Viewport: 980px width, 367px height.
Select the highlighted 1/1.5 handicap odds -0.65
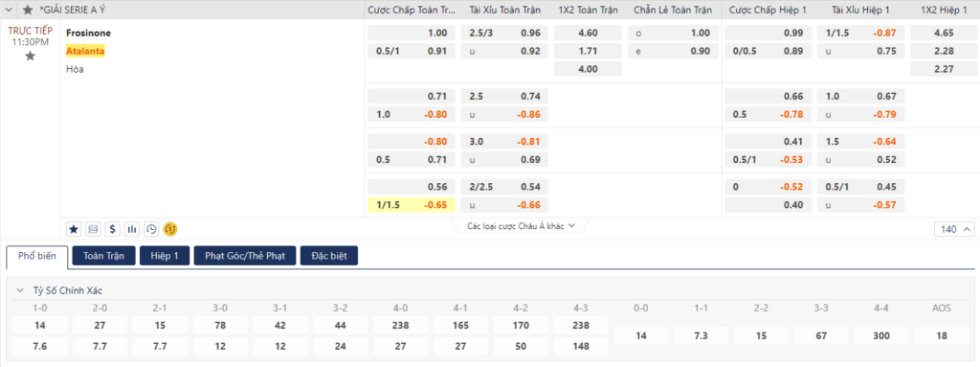[x=412, y=205]
